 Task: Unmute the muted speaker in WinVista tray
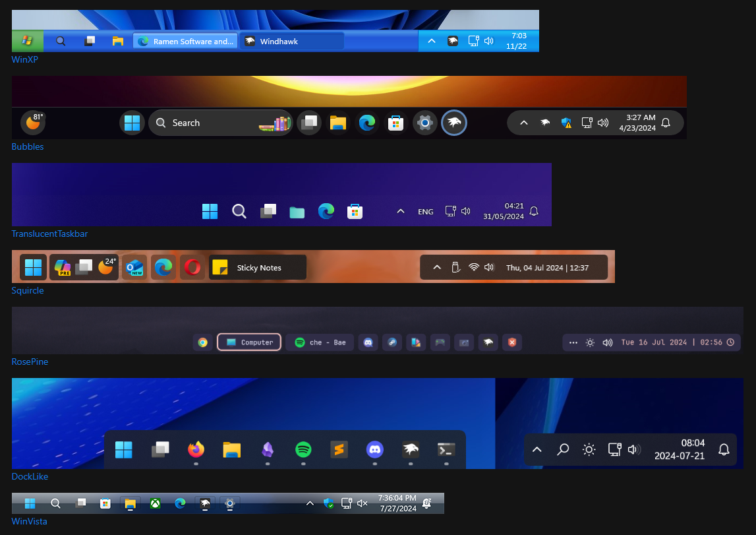click(362, 503)
